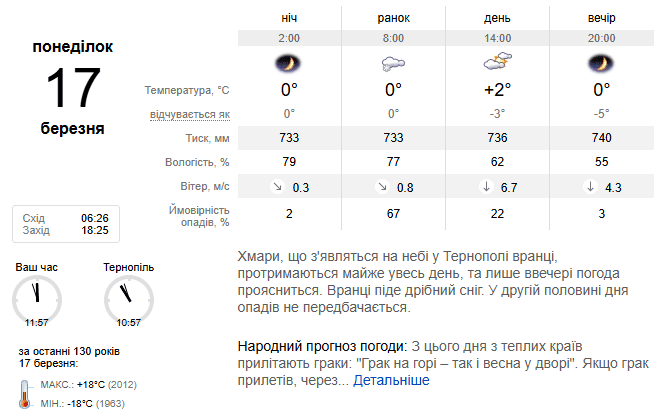The width and height of the screenshot is (667, 420).
Task: Select the 'ніч' column header
Action: click(x=289, y=18)
